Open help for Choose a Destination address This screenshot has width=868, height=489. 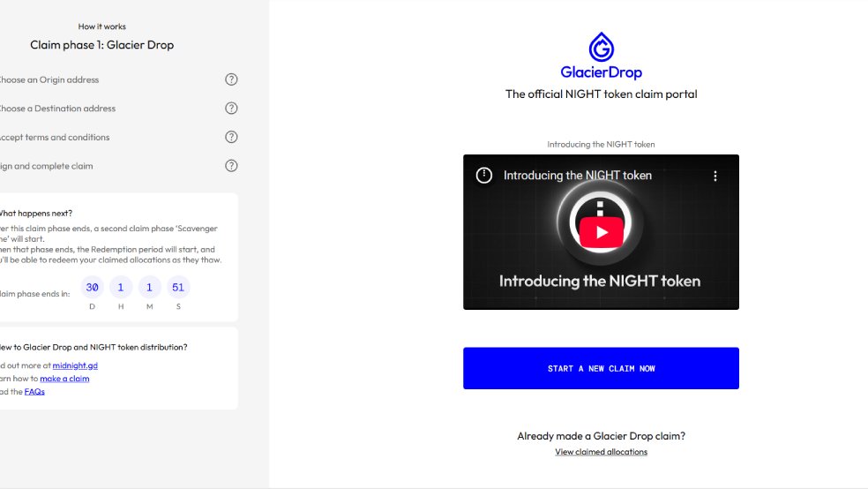pos(231,109)
